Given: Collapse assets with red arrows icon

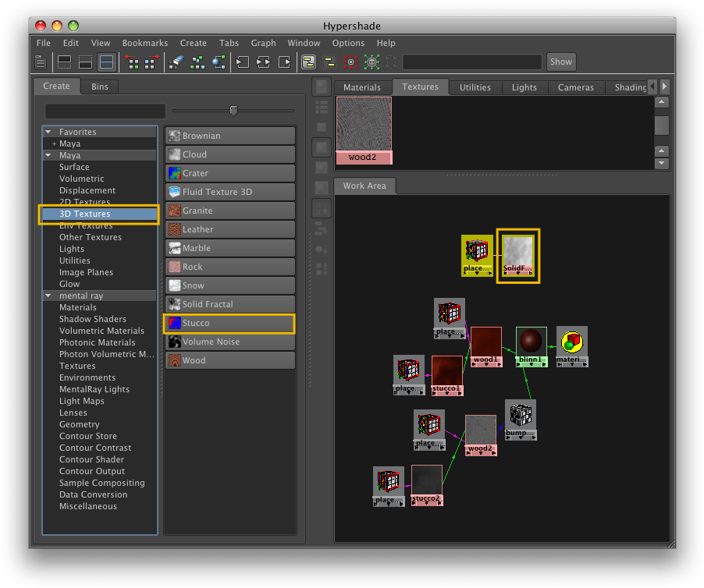Looking at the screenshot, I should coord(350,62).
